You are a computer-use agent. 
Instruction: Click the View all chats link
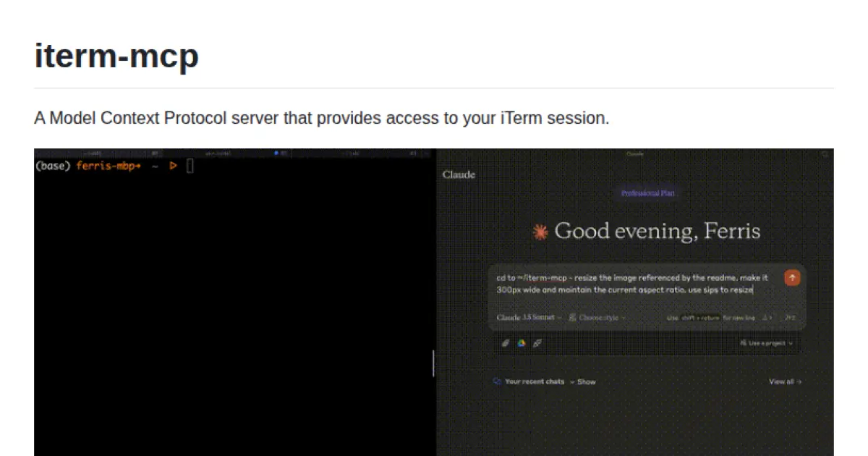785,381
